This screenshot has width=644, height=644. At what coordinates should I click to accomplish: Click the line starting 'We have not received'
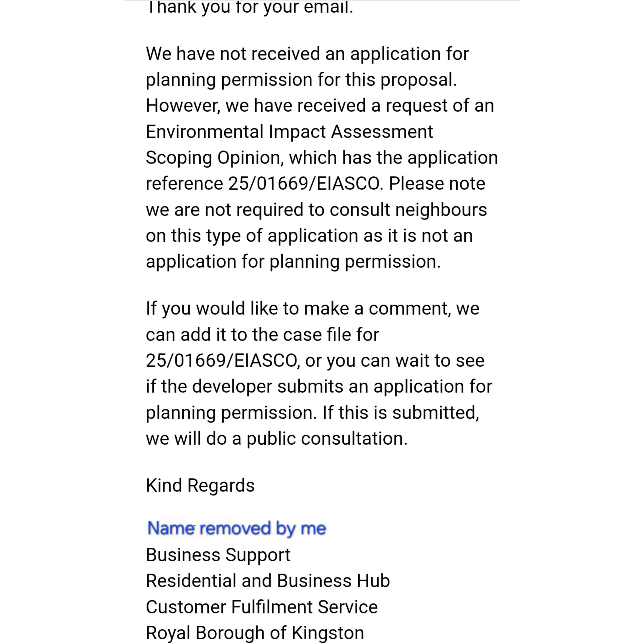click(x=307, y=54)
